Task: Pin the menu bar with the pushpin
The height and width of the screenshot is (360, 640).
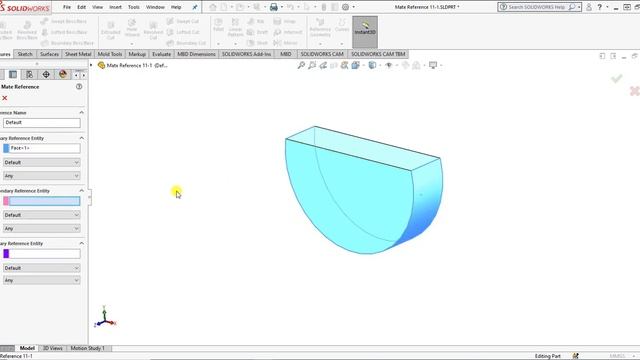Action: tap(195, 7)
